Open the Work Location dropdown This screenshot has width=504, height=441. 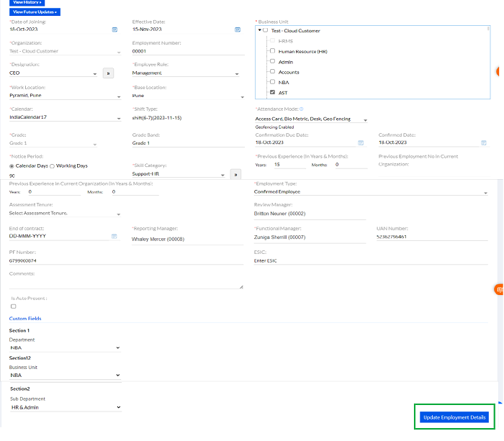[65, 96]
